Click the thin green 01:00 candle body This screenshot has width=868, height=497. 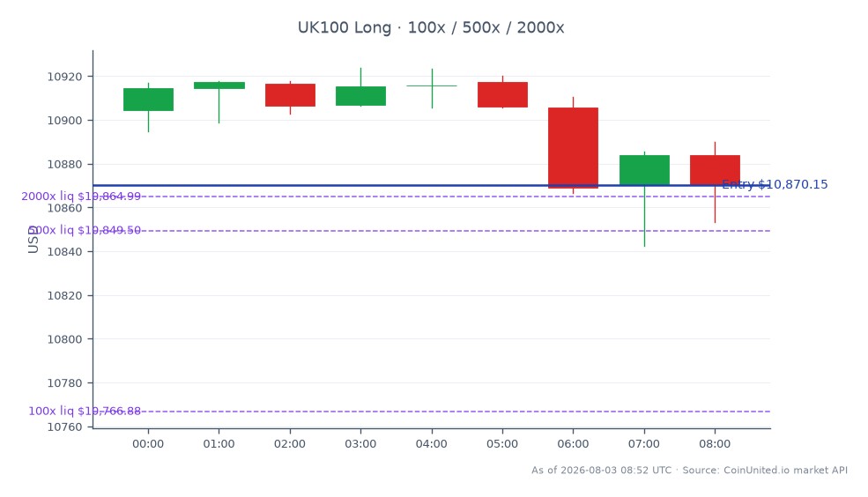pos(219,85)
